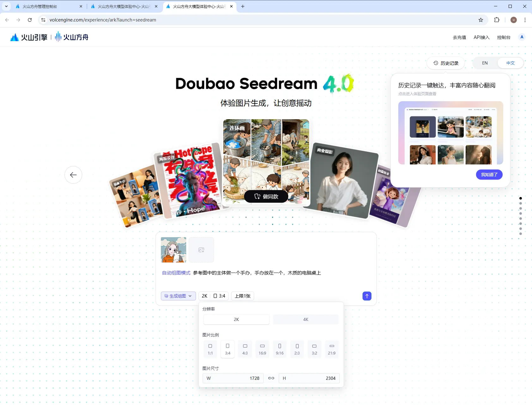Click the address bar URL
532x407 pixels.
coord(103,20)
